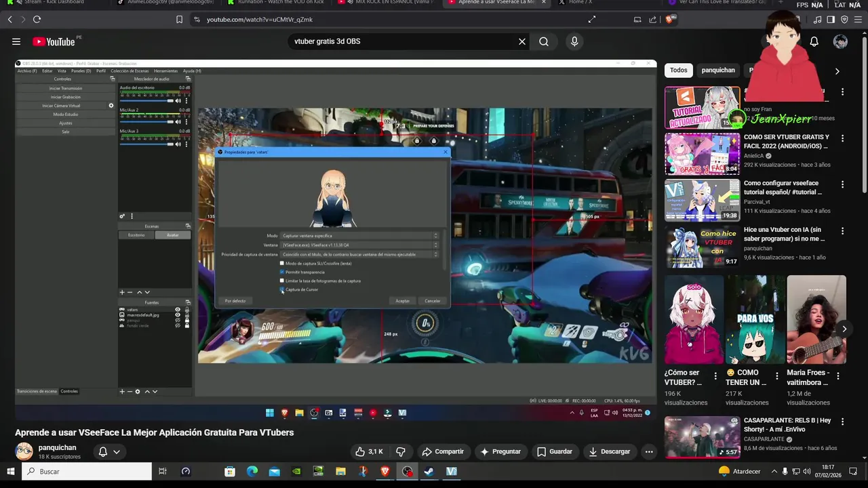Tick Limitar la tasa de fotogramas checkbox
Image resolution: width=868 pixels, height=488 pixels.
point(282,281)
